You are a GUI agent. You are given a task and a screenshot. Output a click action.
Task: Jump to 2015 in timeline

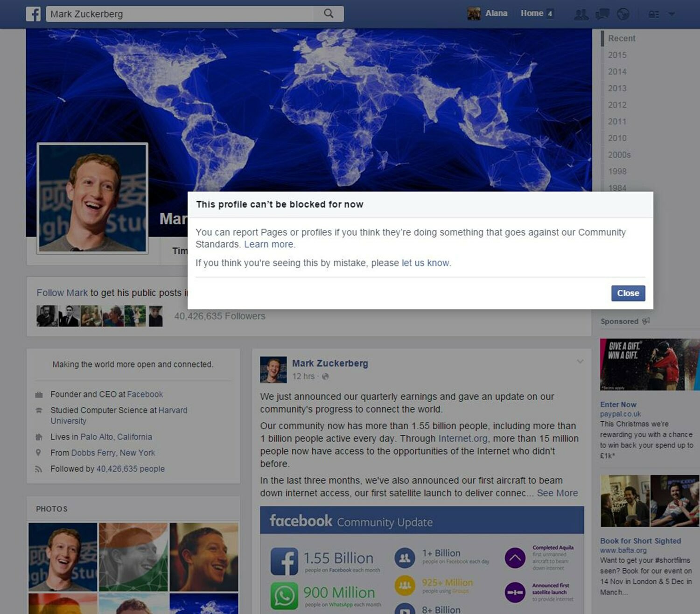pyautogui.click(x=617, y=55)
